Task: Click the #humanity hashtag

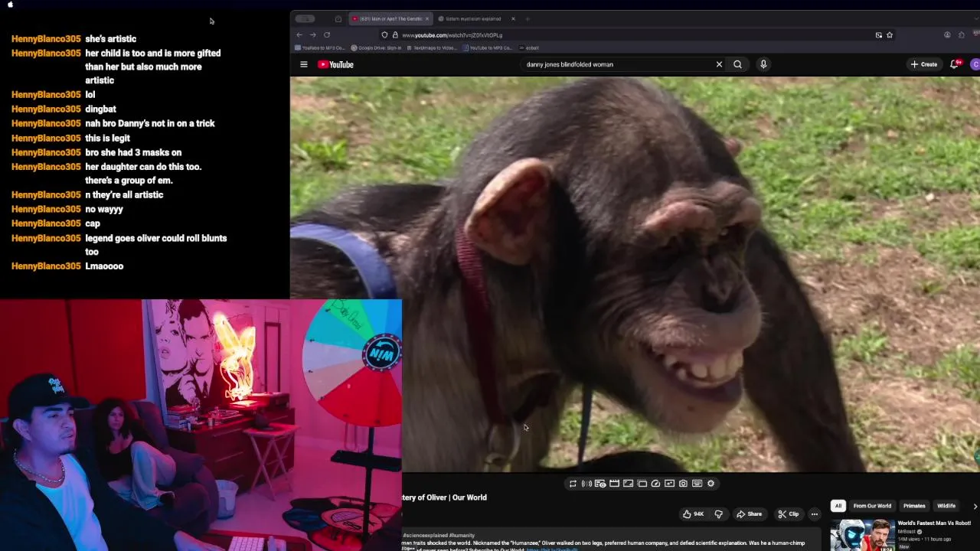Action: pyautogui.click(x=462, y=536)
